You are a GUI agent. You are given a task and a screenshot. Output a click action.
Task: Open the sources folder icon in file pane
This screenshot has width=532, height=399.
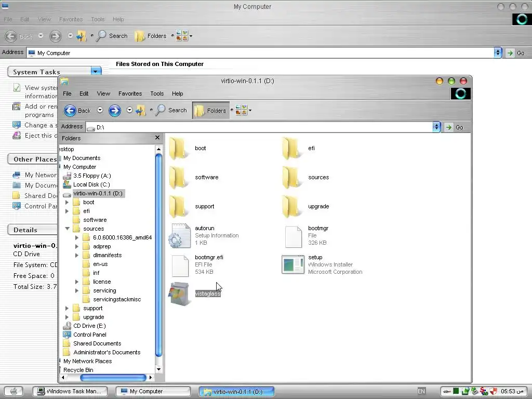[292, 178]
